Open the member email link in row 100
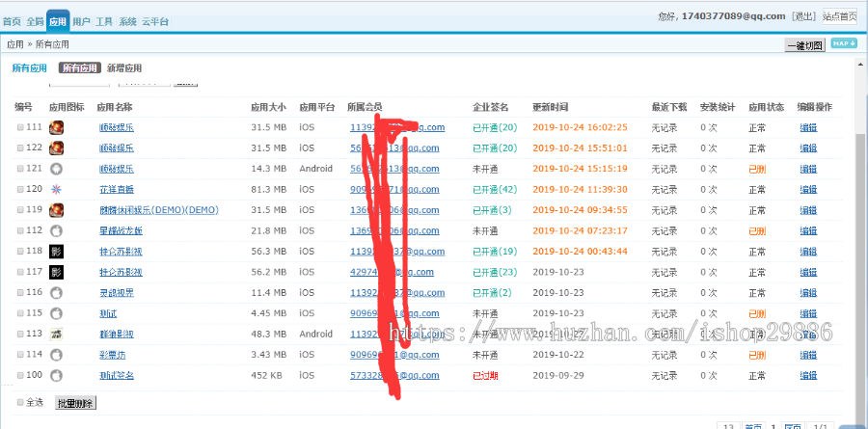The width and height of the screenshot is (868, 429). tap(394, 375)
